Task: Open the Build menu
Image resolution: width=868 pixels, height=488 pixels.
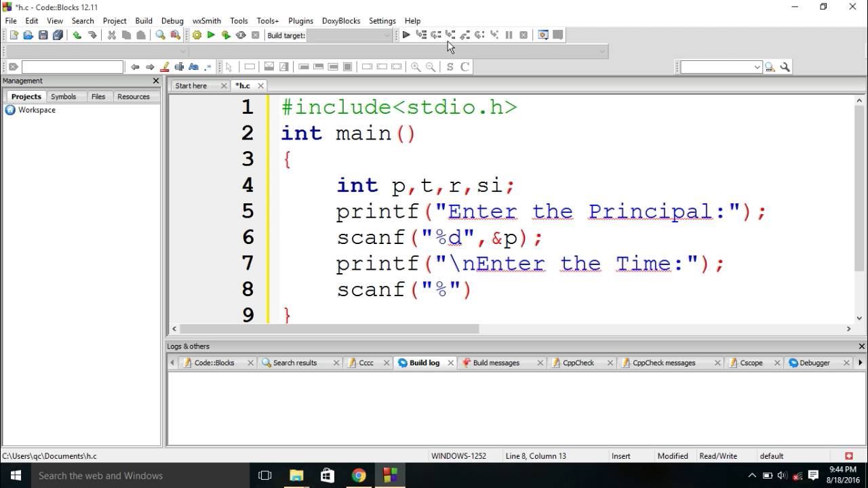Action: 144,21
